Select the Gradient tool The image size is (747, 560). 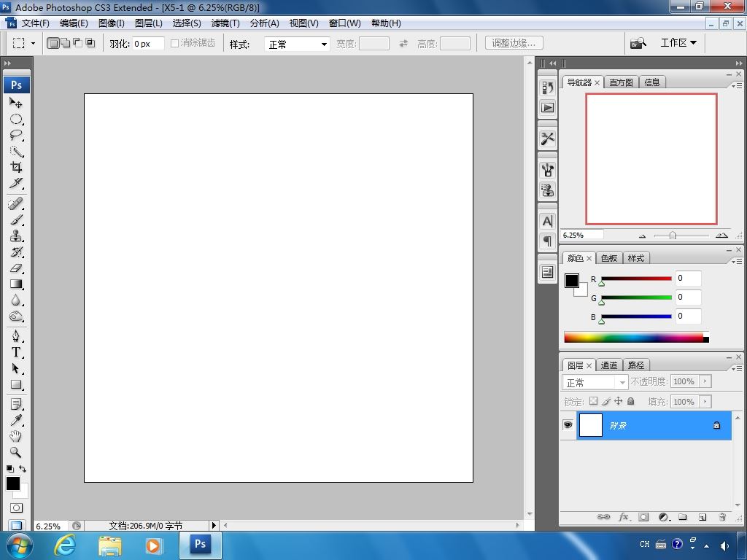pos(16,284)
